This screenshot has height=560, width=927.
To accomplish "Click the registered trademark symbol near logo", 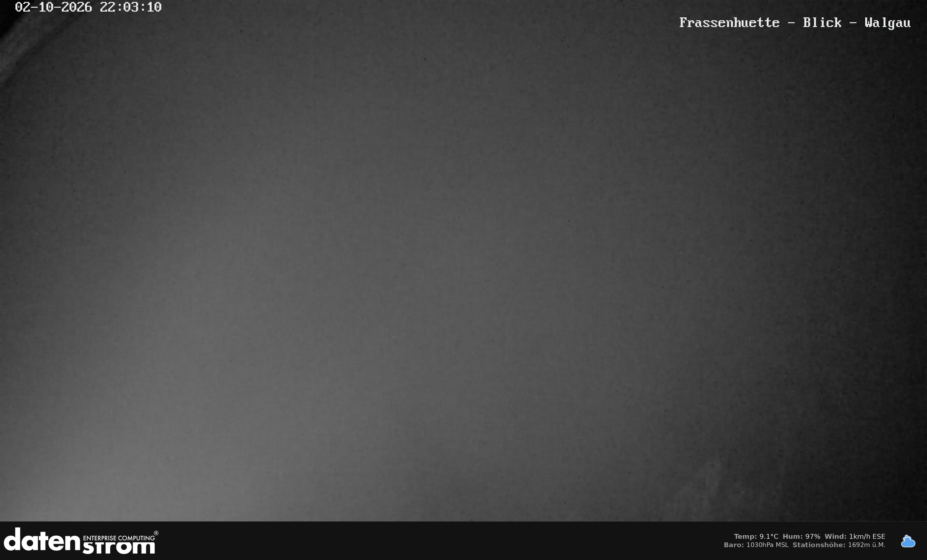I will [156, 533].
